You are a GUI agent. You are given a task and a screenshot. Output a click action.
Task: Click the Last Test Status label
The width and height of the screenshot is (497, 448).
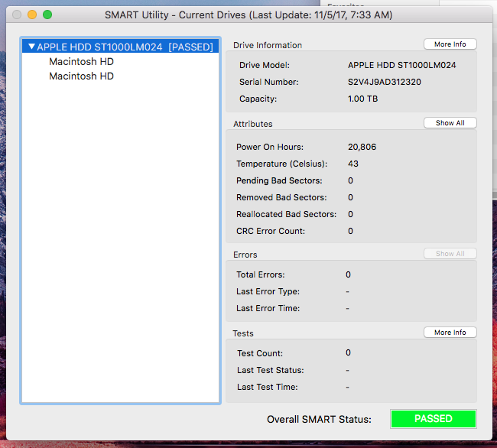pyautogui.click(x=271, y=370)
